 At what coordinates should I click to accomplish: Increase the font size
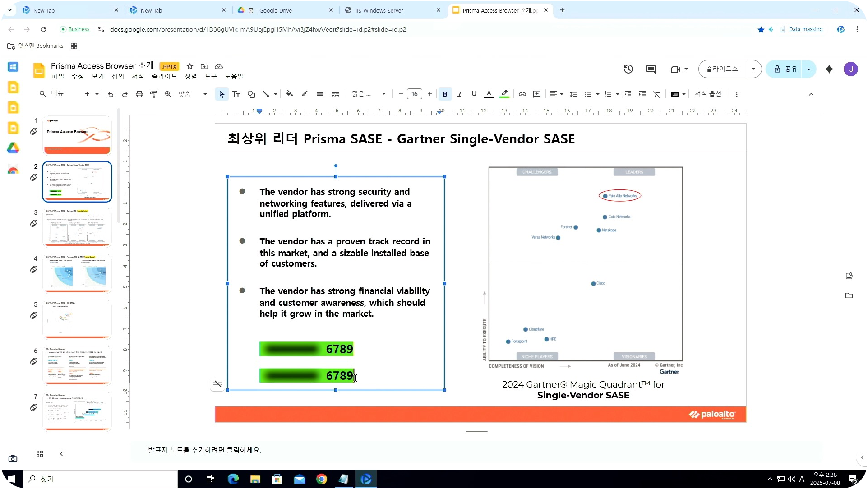point(430,94)
